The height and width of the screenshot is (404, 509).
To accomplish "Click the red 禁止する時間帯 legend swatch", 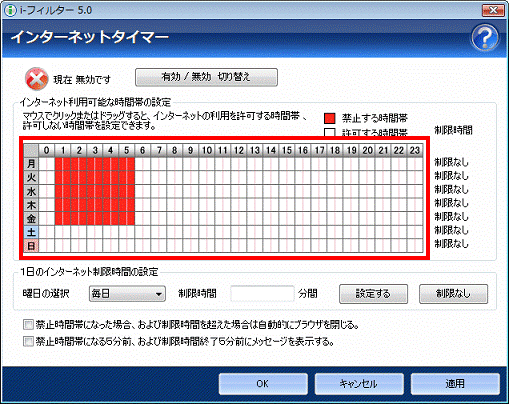I will click(329, 118).
